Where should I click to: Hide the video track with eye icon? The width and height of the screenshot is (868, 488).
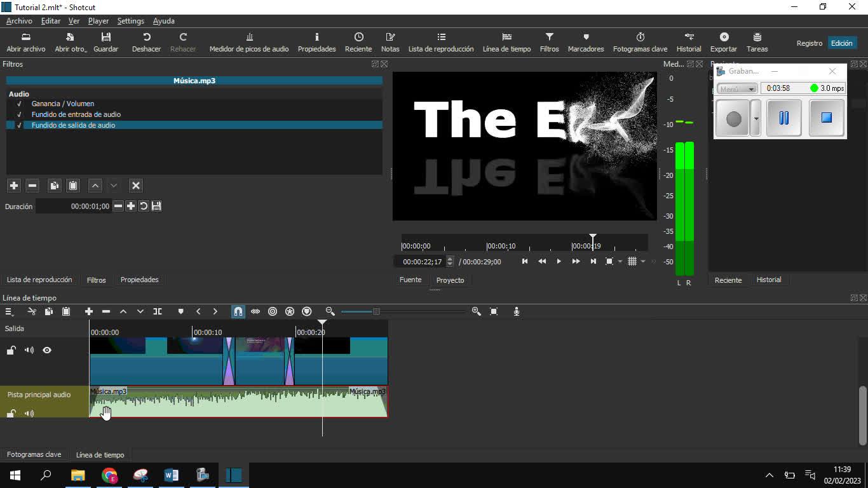47,350
